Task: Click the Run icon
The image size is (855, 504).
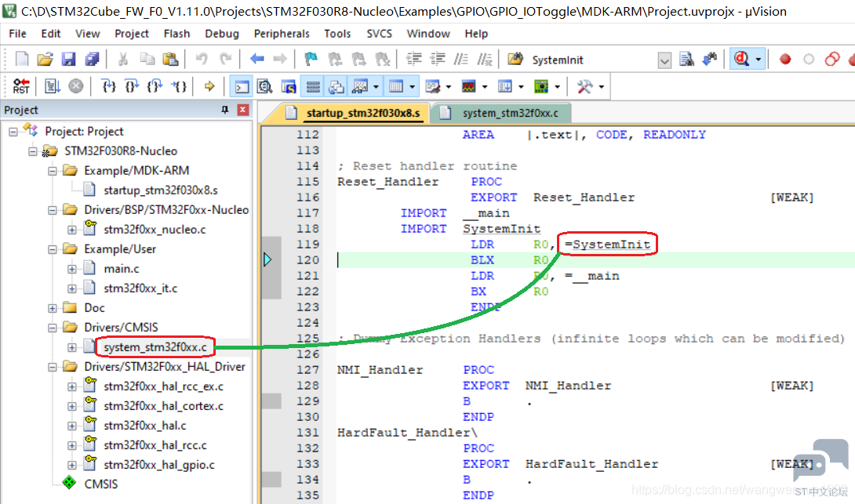Action: pos(53,86)
